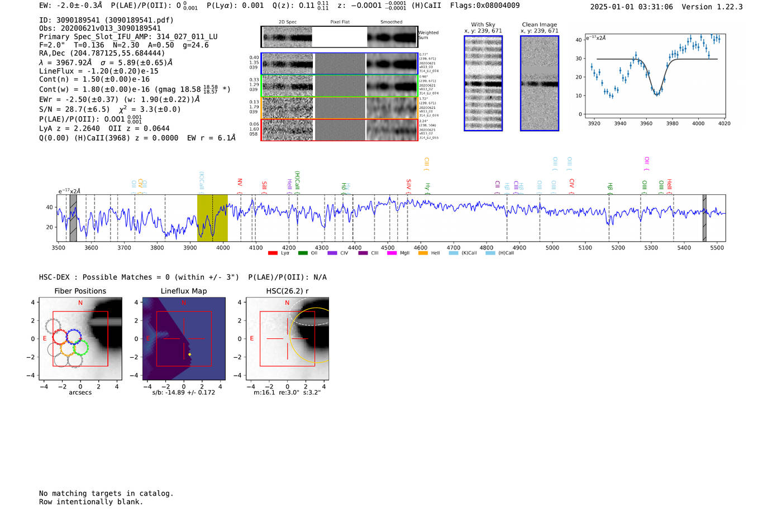The width and height of the screenshot is (782, 532).
Task: Open the Gaussian line fit plot
Action: (654, 76)
